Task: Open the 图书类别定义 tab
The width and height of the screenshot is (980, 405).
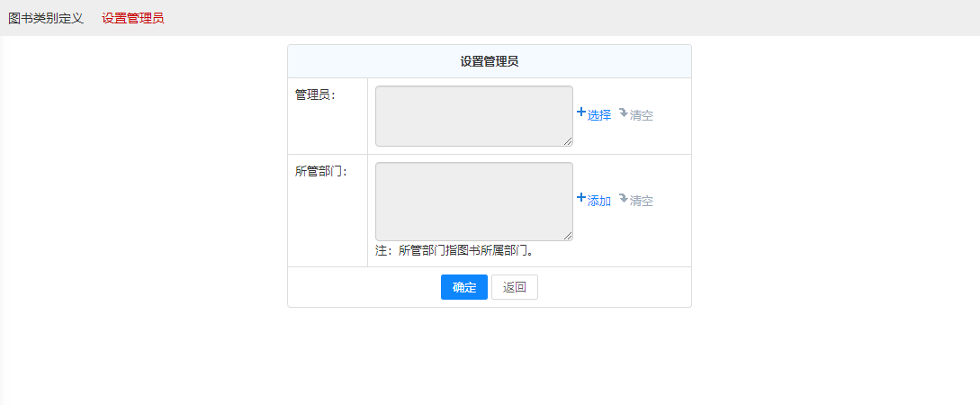Action: pos(46,18)
